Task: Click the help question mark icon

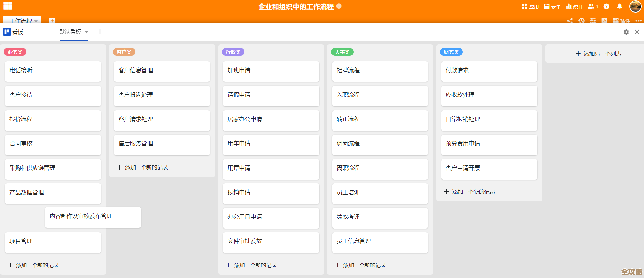Action: pos(607,6)
